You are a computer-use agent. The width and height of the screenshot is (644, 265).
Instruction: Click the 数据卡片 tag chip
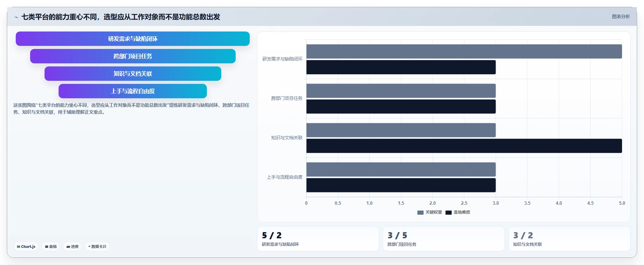point(97,247)
